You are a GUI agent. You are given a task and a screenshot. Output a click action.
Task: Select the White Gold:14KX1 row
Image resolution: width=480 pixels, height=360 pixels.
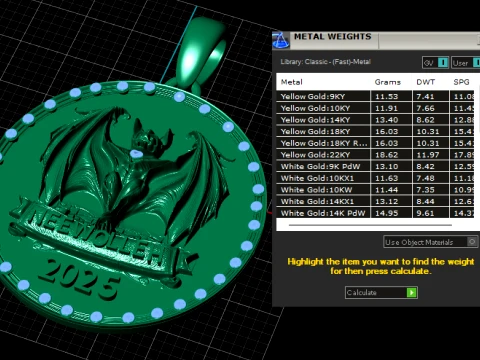(375, 201)
